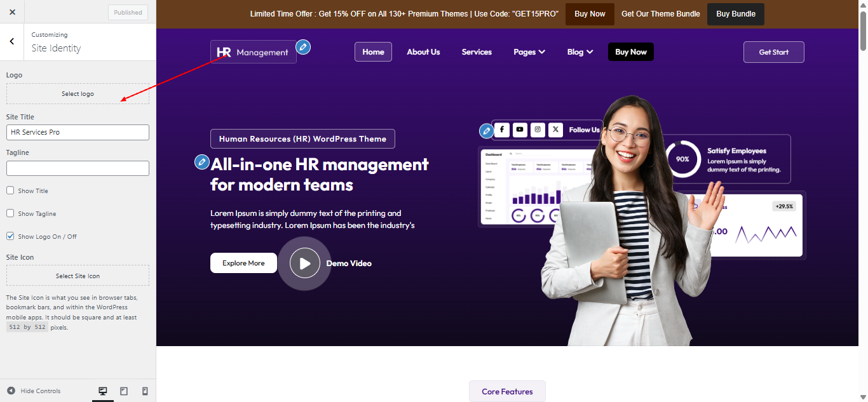Enable the Show Title checkbox
The width and height of the screenshot is (868, 402).
10,191
